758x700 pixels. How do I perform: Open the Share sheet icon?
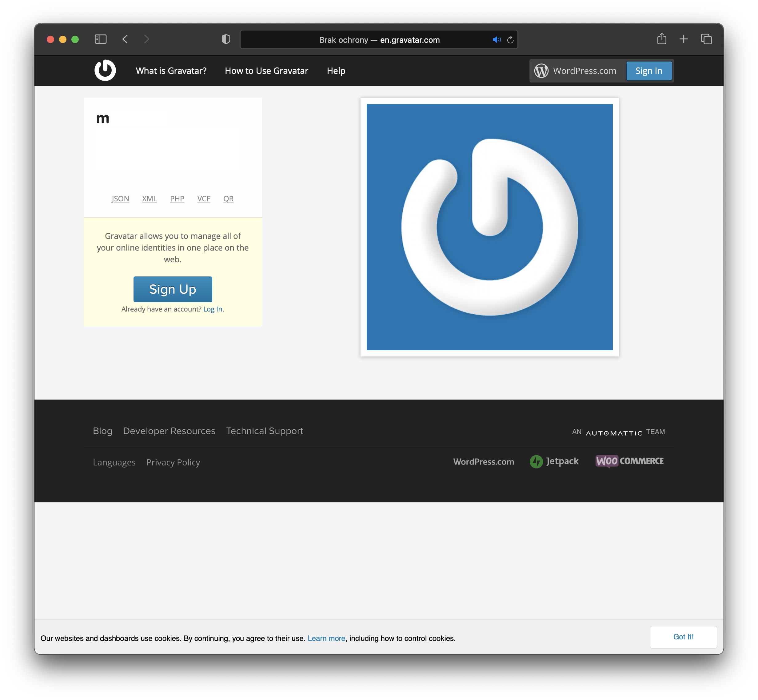click(661, 39)
